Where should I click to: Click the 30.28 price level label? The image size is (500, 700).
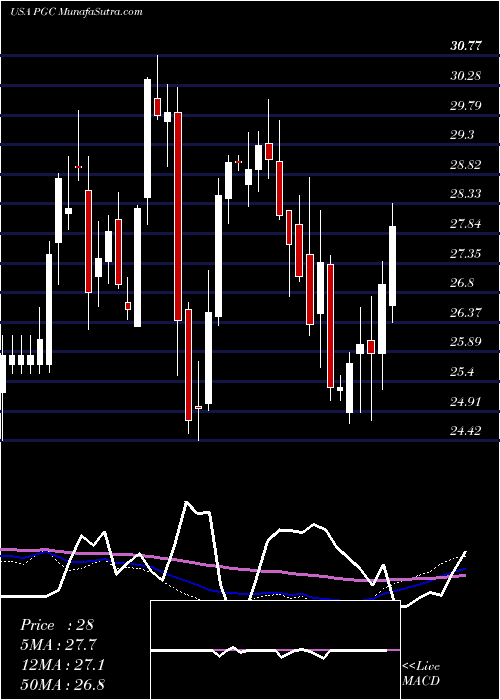pyautogui.click(x=466, y=75)
